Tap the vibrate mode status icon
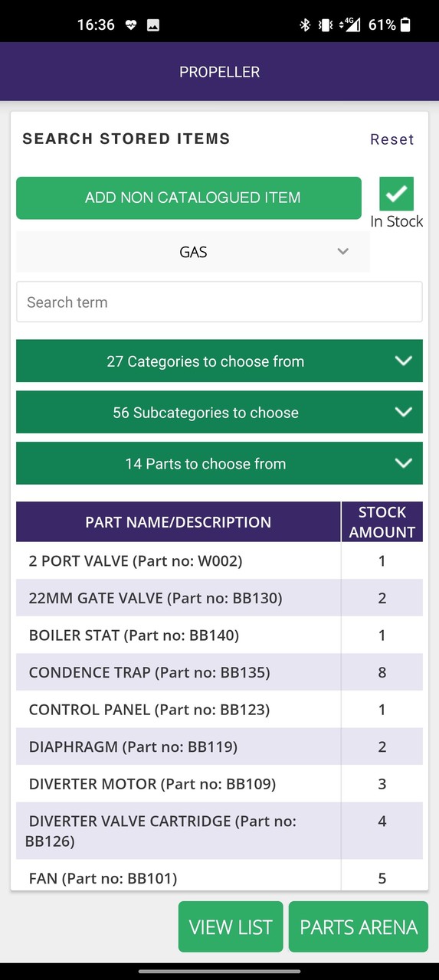The height and width of the screenshot is (980, 439). click(326, 24)
